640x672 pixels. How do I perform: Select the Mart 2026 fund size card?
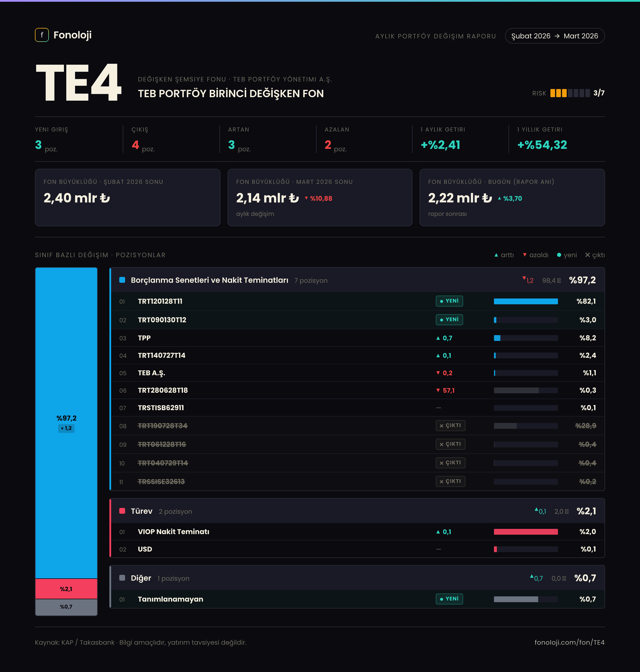320,197
